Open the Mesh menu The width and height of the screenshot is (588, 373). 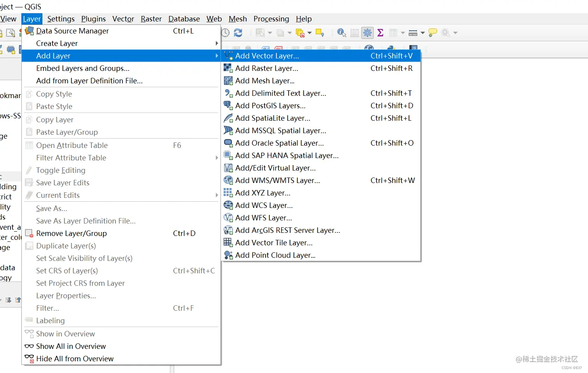click(x=238, y=19)
